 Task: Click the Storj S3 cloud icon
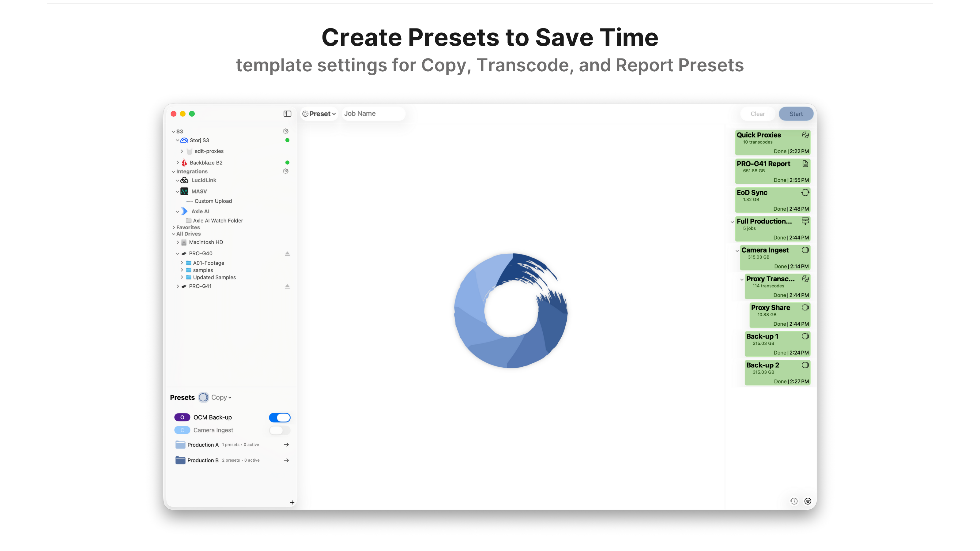coord(184,140)
